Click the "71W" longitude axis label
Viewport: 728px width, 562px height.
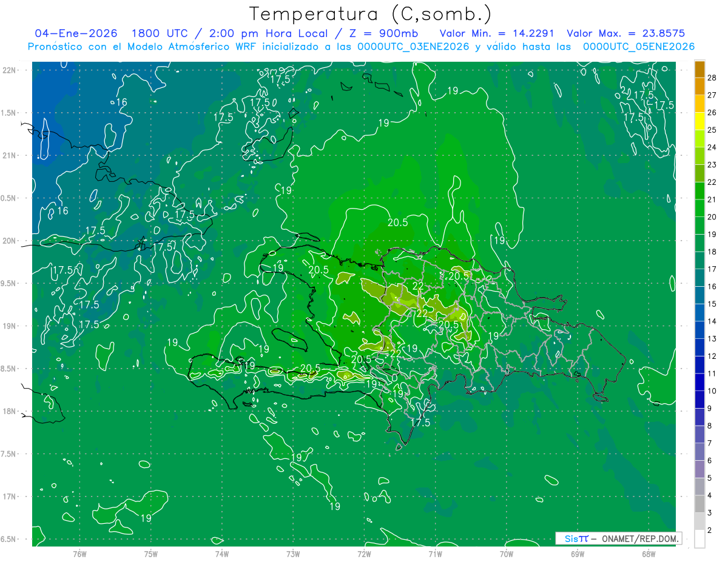(x=435, y=554)
